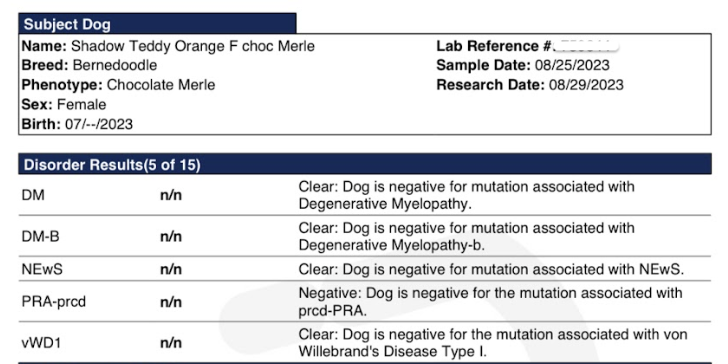Viewport: 728px width, 364px height.
Task: Select the Degenerative Myelopathy-b description text
Action: coord(466,236)
